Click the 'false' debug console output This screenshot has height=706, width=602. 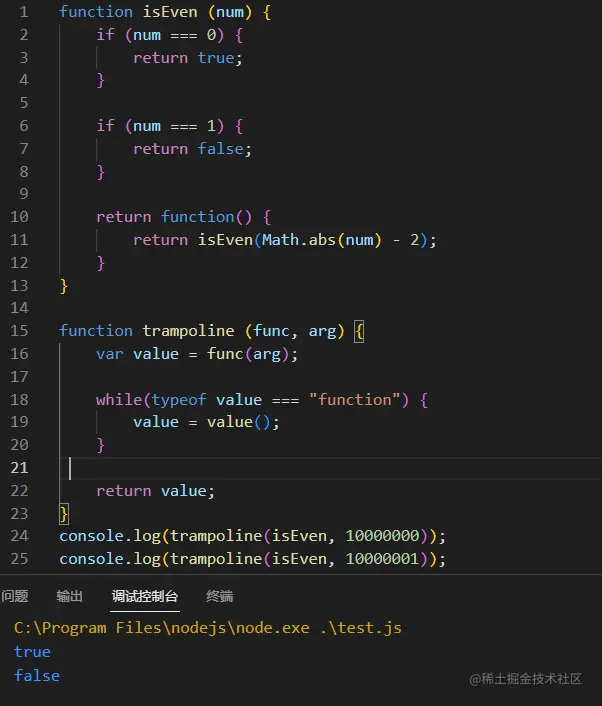pos(36,675)
